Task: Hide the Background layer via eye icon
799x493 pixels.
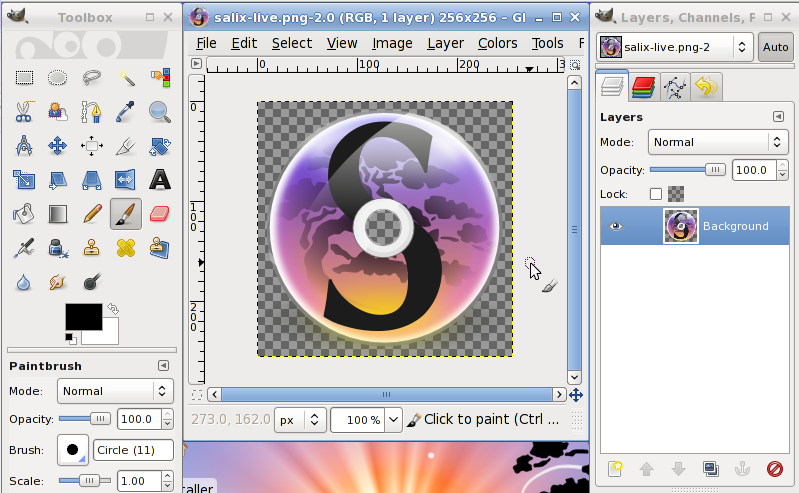Action: pyautogui.click(x=616, y=226)
